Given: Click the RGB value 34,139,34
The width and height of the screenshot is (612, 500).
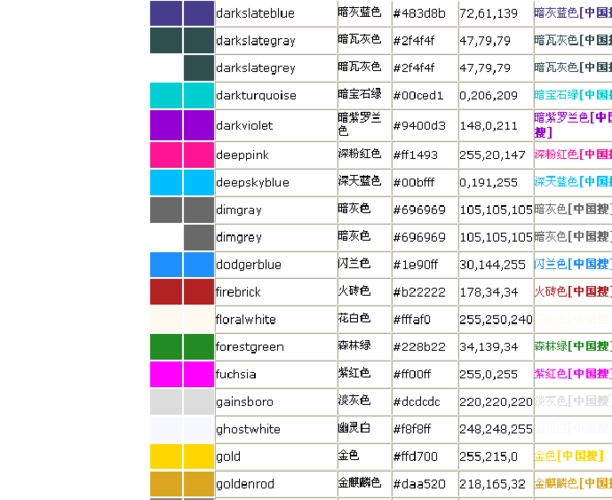Looking at the screenshot, I should pos(489,347).
